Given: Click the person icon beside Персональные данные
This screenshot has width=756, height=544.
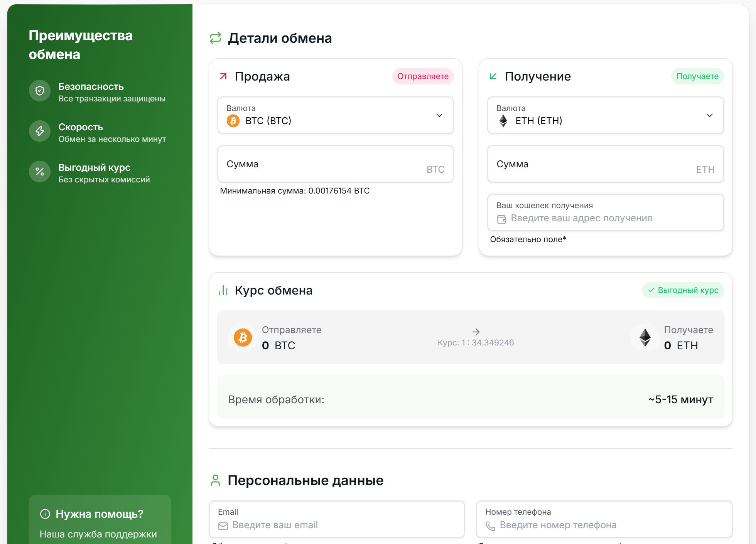Looking at the screenshot, I should [x=216, y=480].
